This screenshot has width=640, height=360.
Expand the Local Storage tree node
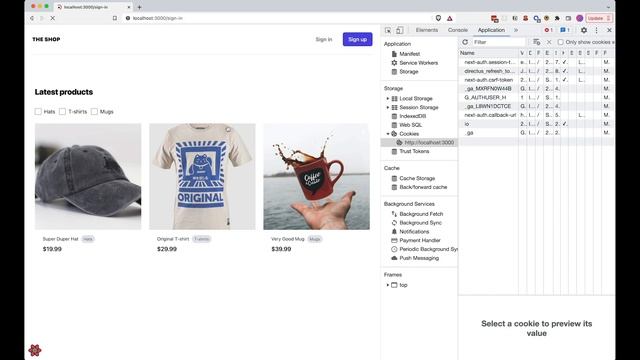pyautogui.click(x=388, y=98)
